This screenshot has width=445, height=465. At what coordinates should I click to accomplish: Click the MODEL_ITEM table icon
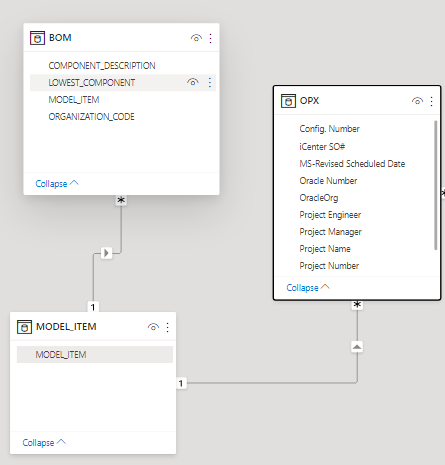24,327
